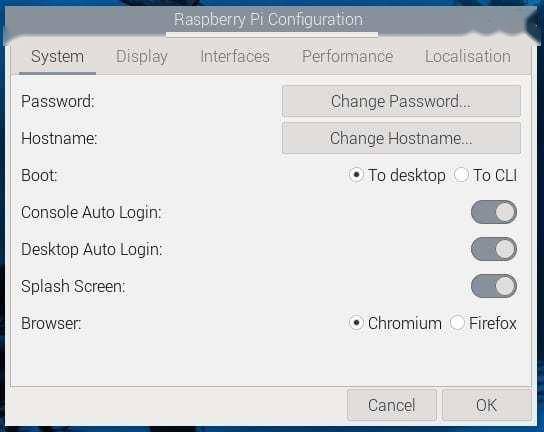Viewport: 544px width, 432px height.
Task: Click the Browser label text
Action: [51, 323]
